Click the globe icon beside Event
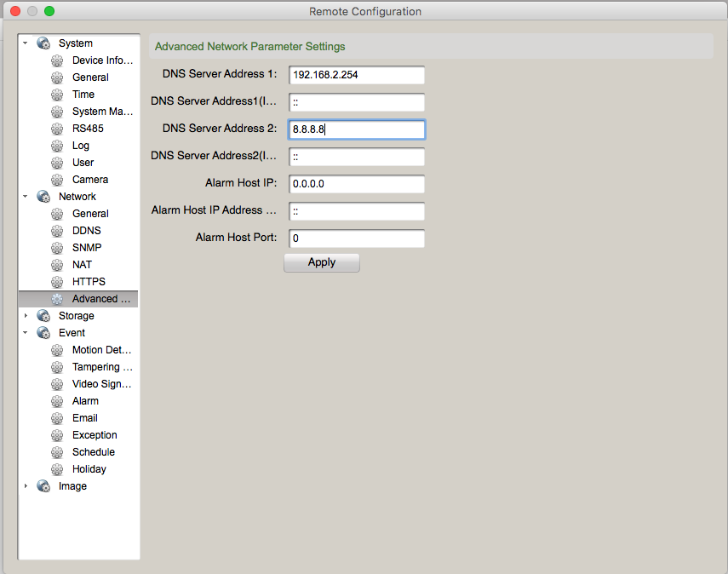This screenshot has height=574, width=728. pos(43,333)
